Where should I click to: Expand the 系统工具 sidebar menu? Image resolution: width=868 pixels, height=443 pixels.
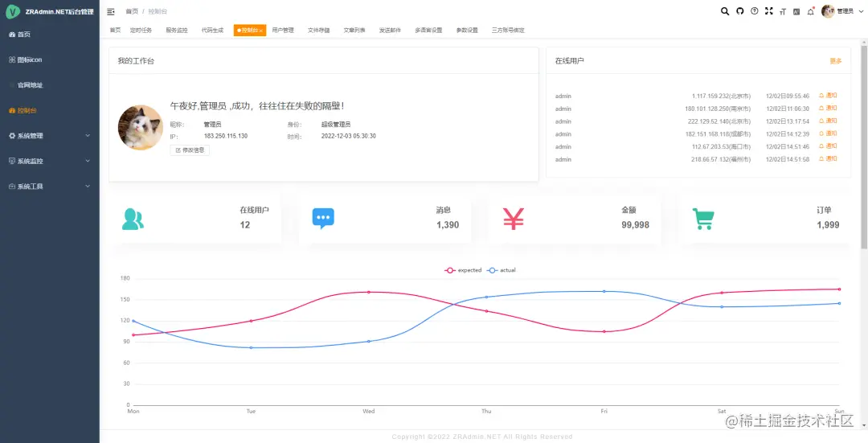click(49, 187)
